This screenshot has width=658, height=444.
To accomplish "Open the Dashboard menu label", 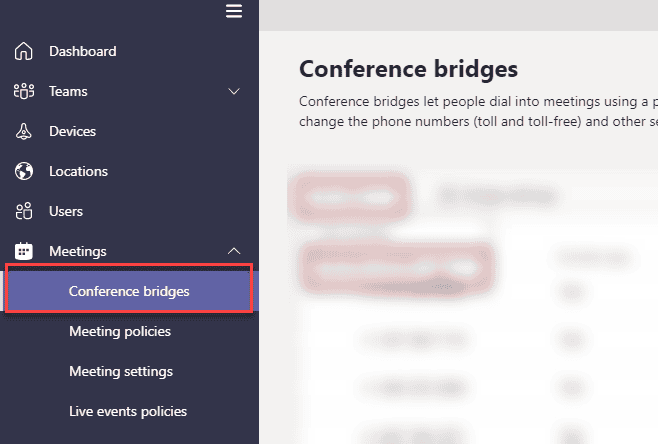I will click(x=83, y=51).
